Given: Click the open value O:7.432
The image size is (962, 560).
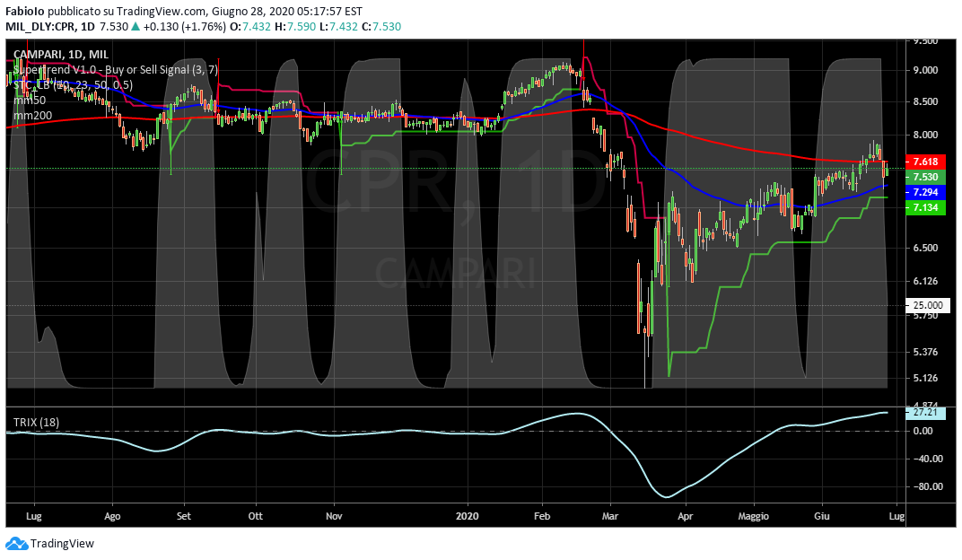Looking at the screenshot, I should pyautogui.click(x=250, y=26).
